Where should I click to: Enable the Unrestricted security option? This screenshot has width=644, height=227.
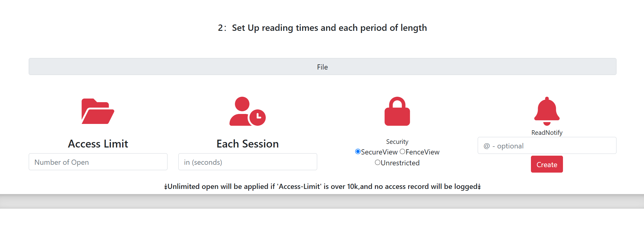[378, 163]
